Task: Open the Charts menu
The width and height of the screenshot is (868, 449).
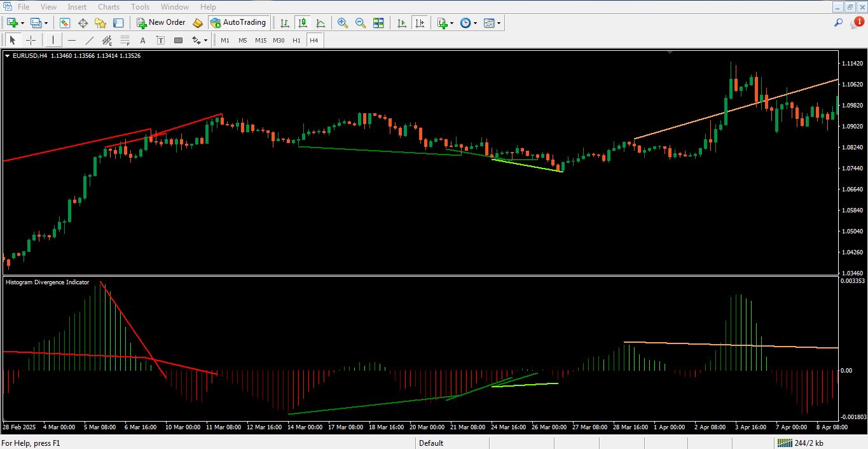Action: [109, 7]
